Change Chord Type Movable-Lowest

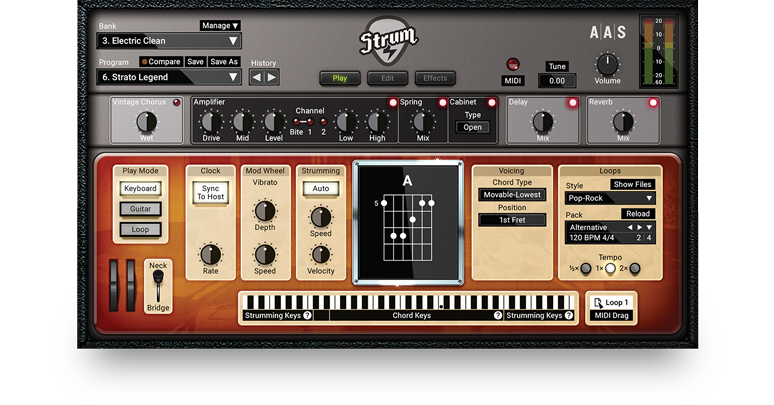tap(512, 195)
